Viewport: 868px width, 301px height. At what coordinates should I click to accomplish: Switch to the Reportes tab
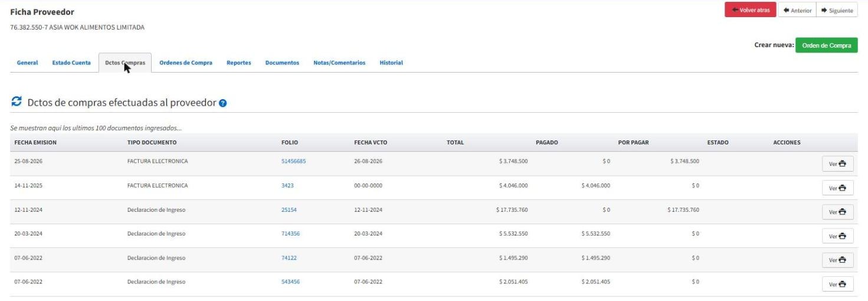[238, 63]
